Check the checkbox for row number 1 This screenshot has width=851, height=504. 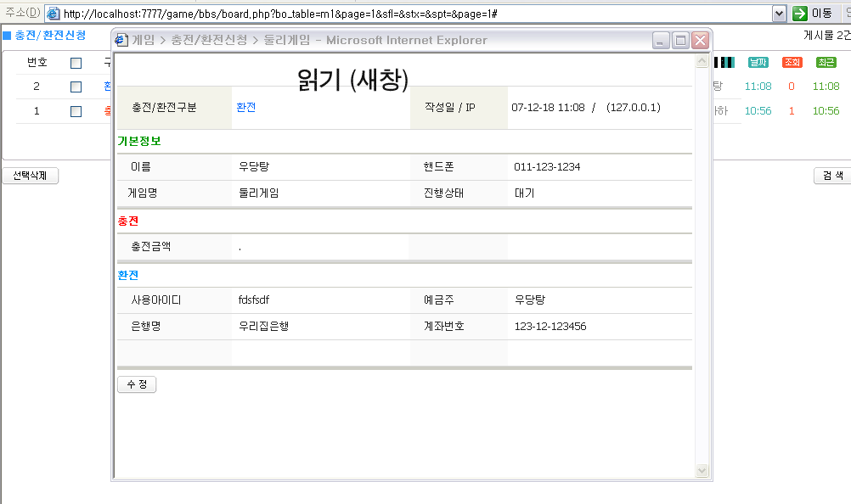[x=76, y=111]
